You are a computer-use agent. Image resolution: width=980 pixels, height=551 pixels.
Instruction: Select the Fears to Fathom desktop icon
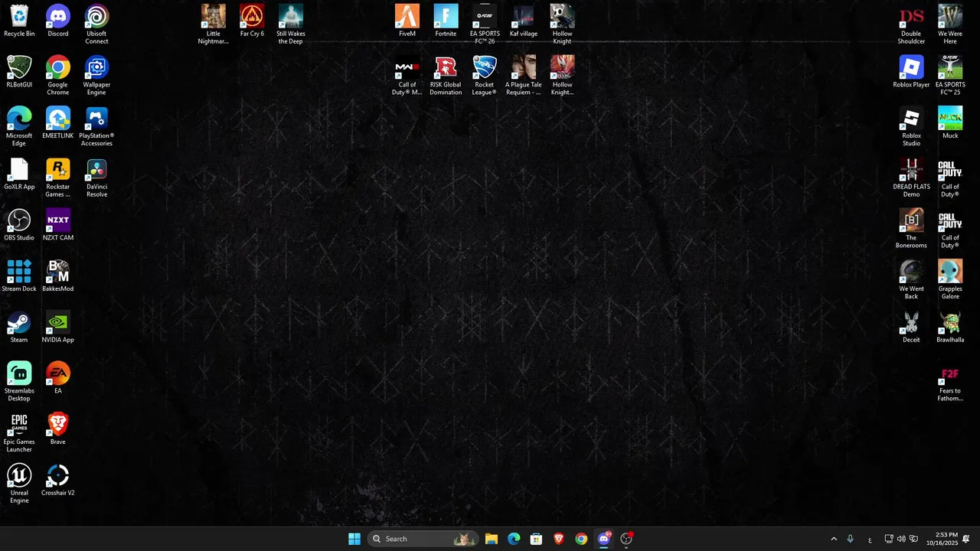[950, 382]
